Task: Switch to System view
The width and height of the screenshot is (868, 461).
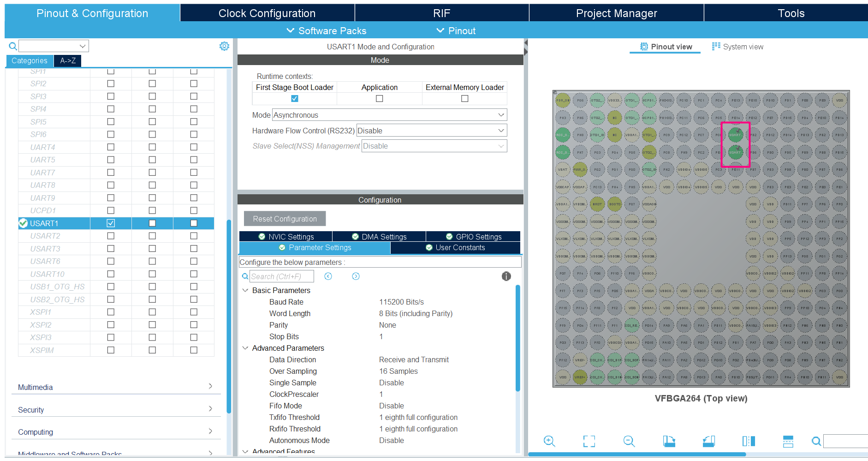Action: (737, 47)
